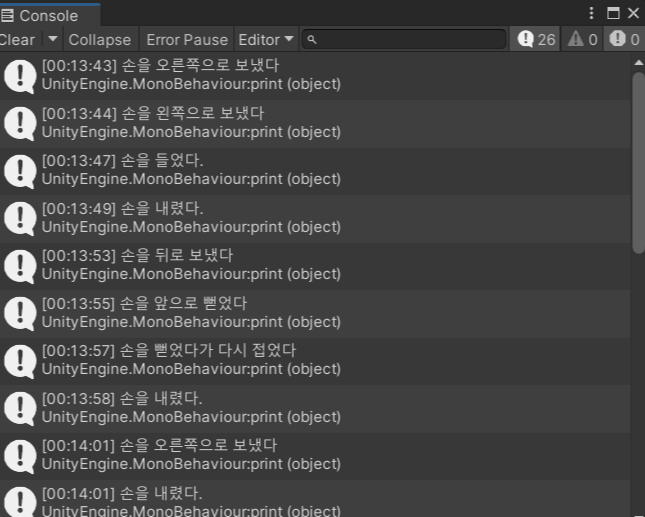Screen dimensions: 645x517
Task: Click info icon of 00:13:53 log
Action: click(x=20, y=267)
